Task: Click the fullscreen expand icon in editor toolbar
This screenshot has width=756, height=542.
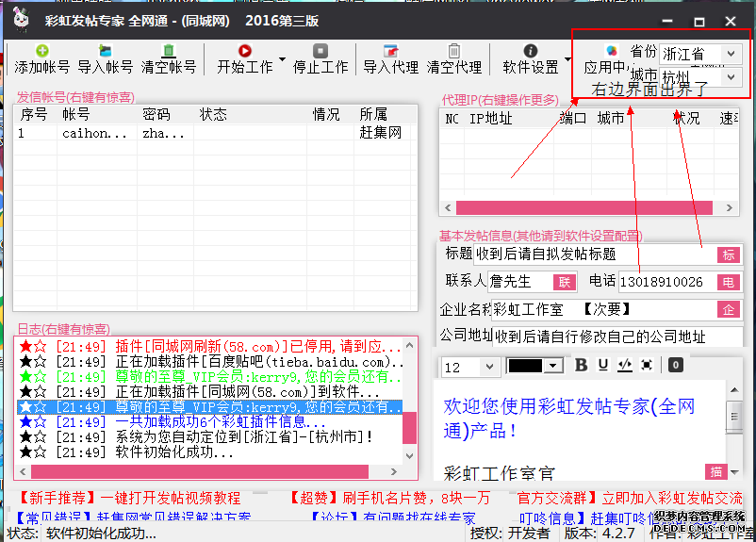Action: point(647,365)
